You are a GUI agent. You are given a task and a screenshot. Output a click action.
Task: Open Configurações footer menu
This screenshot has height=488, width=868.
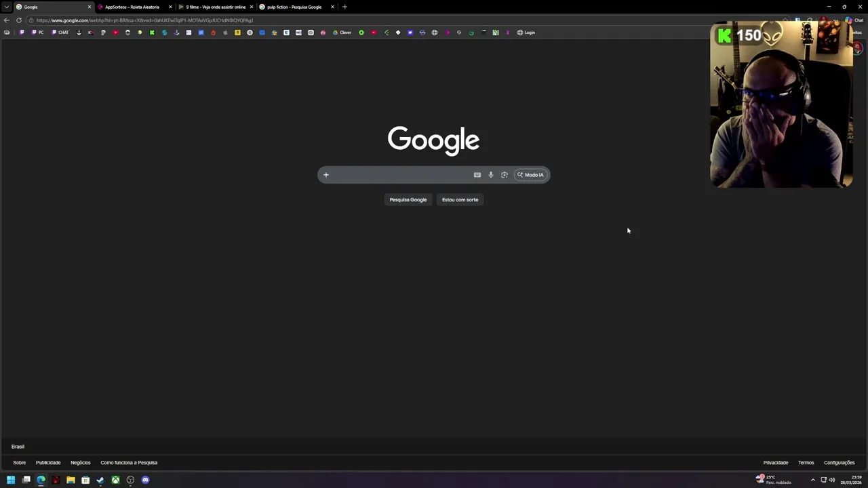[839, 463]
